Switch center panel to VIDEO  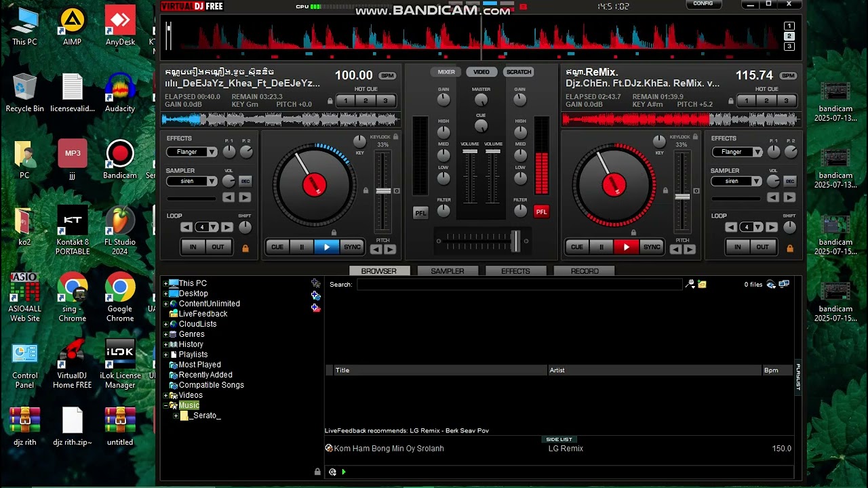click(481, 72)
